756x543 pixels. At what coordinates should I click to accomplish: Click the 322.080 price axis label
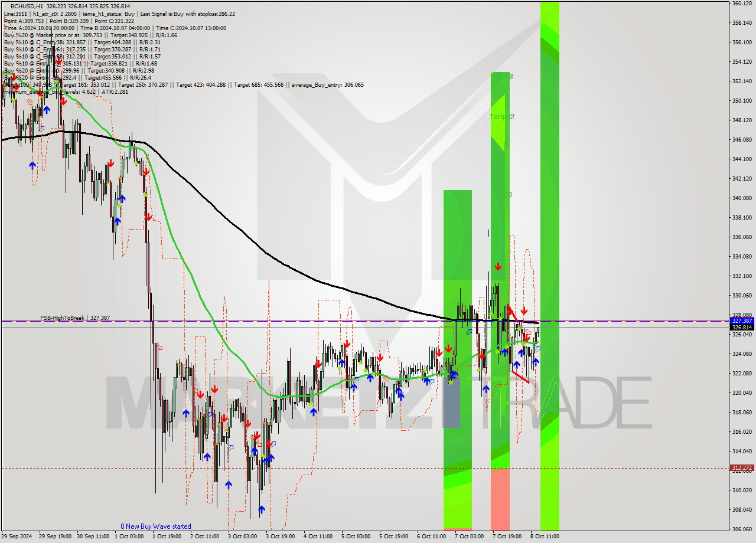click(x=741, y=374)
